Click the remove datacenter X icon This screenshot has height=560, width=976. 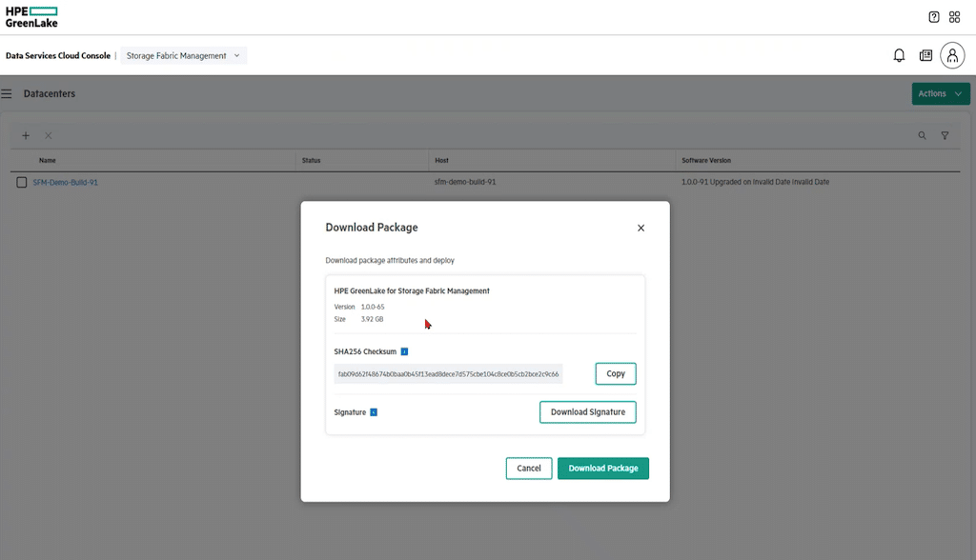coord(48,135)
